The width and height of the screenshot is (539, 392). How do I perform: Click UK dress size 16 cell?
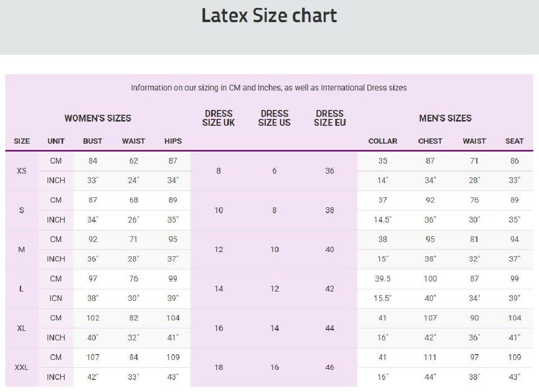[x=218, y=328]
